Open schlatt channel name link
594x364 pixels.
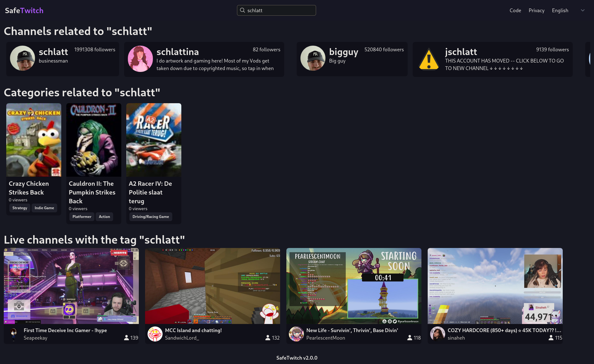53,52
